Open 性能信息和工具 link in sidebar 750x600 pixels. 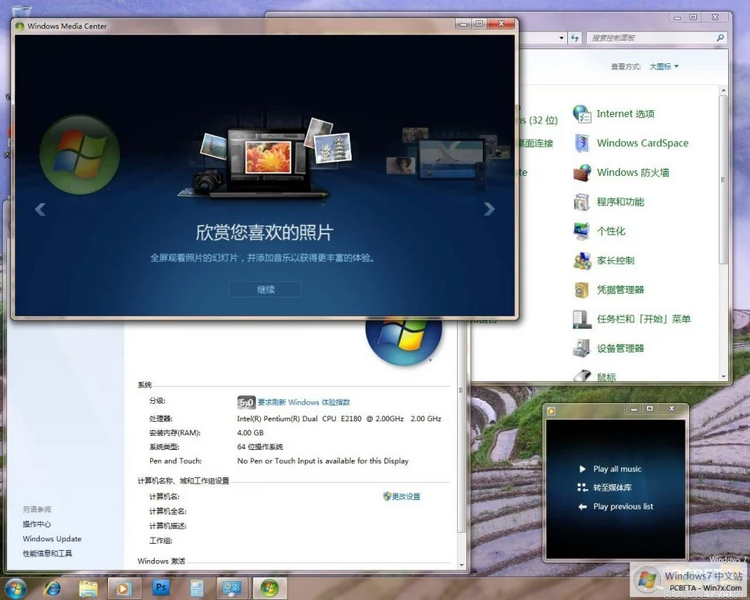point(47,554)
